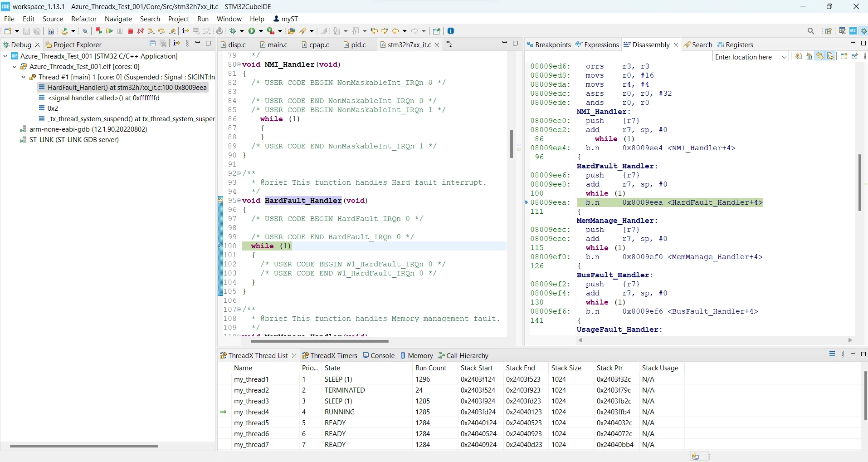Switch to the C/C++ perspective icon
Viewport: 868px width, 462px height.
(x=843, y=31)
